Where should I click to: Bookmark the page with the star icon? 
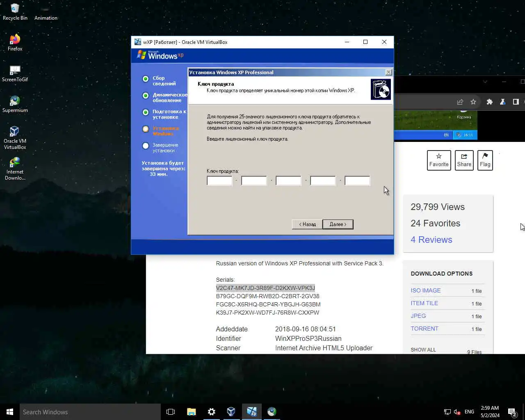(x=473, y=102)
